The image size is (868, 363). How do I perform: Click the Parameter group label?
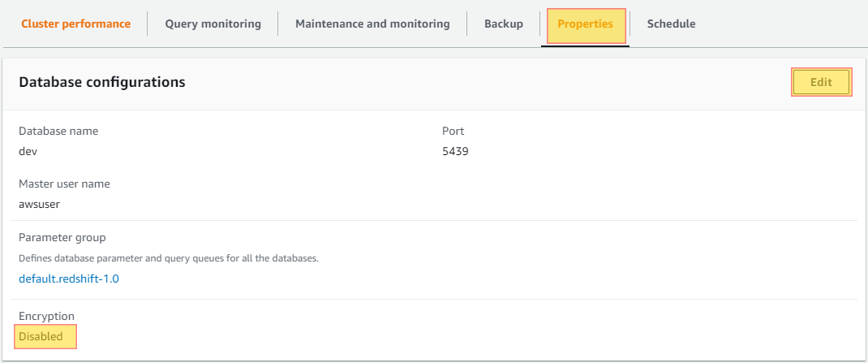point(62,238)
